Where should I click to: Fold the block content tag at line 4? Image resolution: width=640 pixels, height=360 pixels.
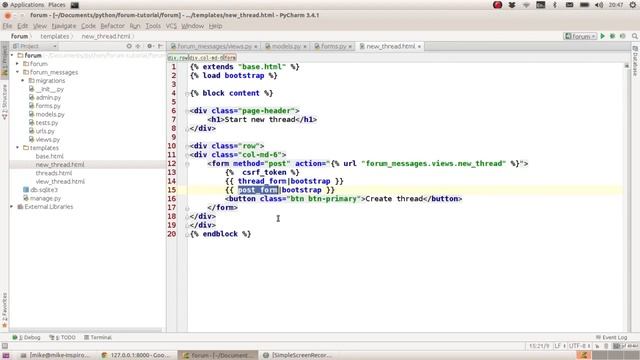click(187, 93)
